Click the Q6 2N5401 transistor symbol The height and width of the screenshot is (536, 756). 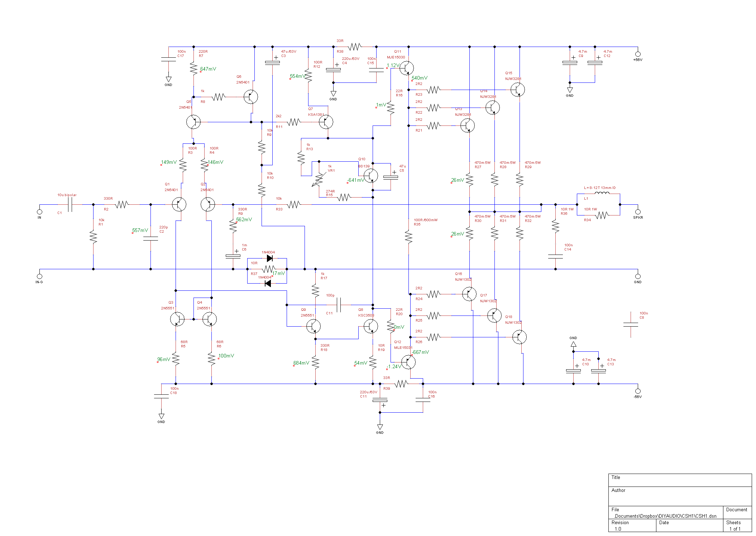coord(251,97)
